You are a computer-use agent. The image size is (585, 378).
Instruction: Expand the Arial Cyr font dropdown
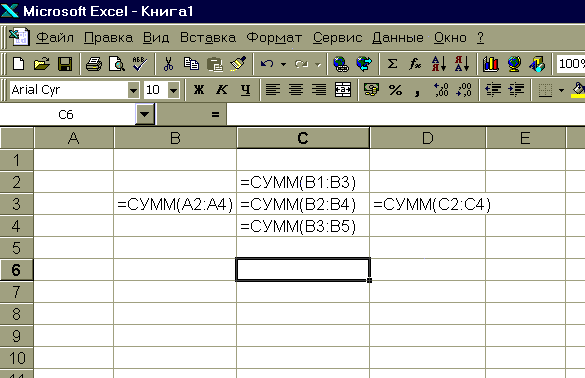point(133,90)
